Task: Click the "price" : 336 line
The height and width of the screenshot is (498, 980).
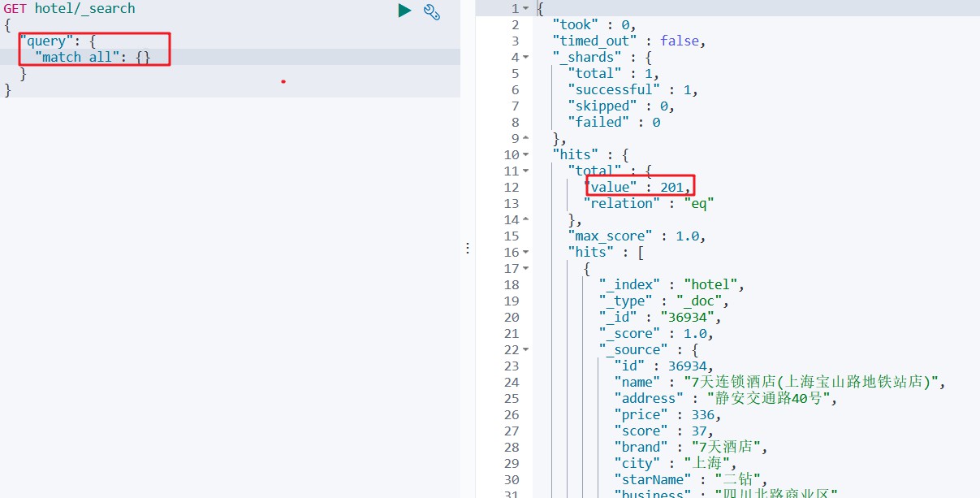Action: coord(667,414)
